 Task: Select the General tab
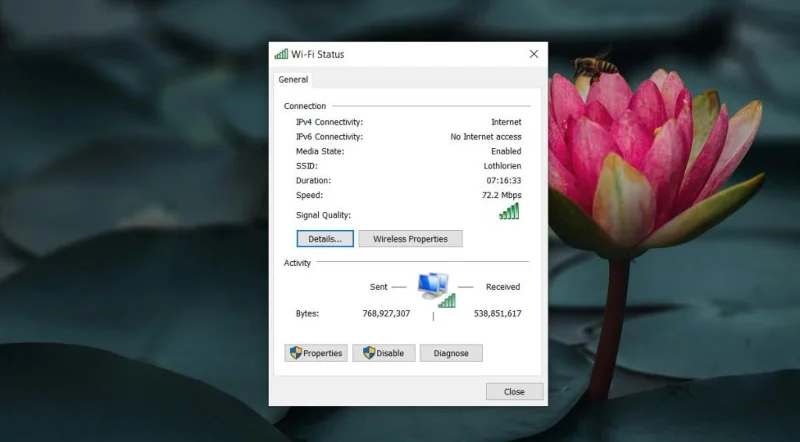pos(293,80)
